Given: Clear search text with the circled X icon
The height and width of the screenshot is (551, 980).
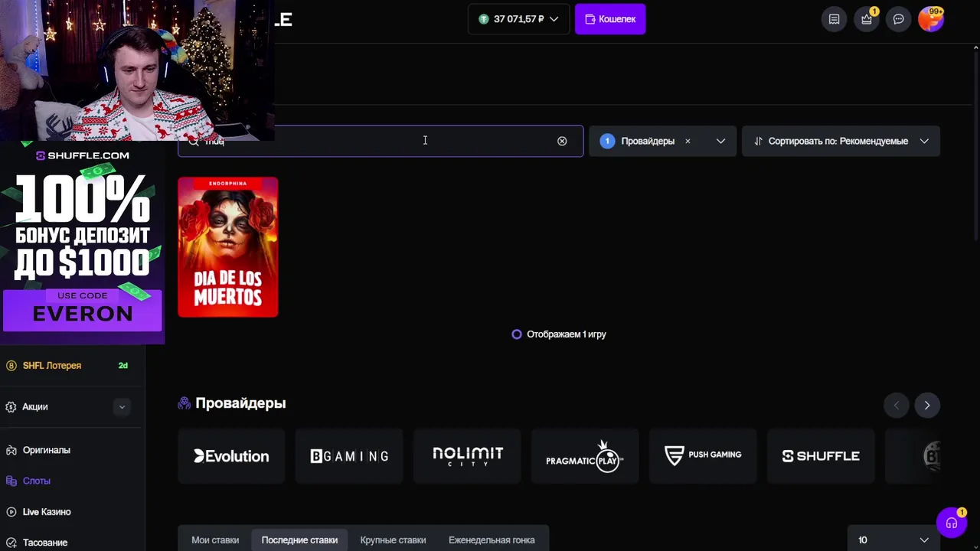Looking at the screenshot, I should 562,141.
